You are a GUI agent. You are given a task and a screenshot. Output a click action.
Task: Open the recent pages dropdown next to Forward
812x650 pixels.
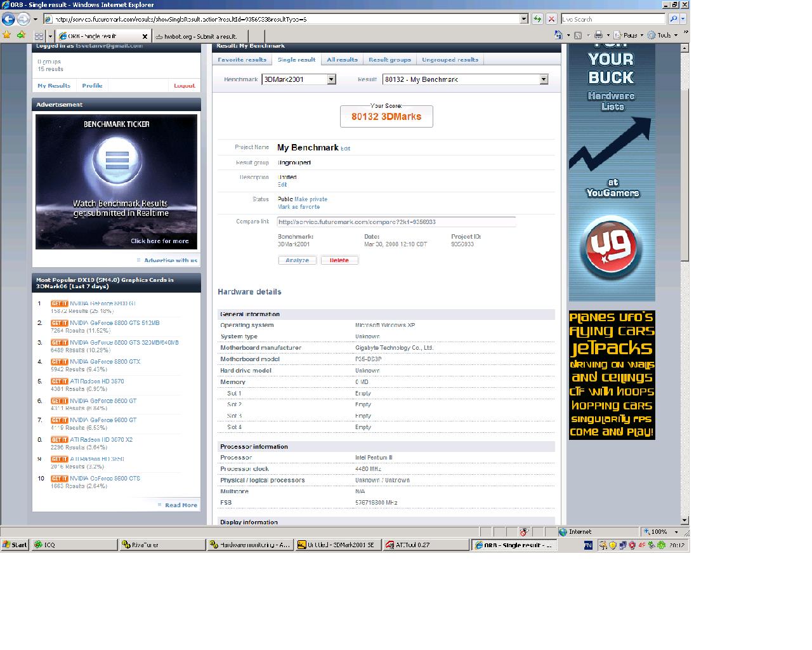(x=36, y=20)
